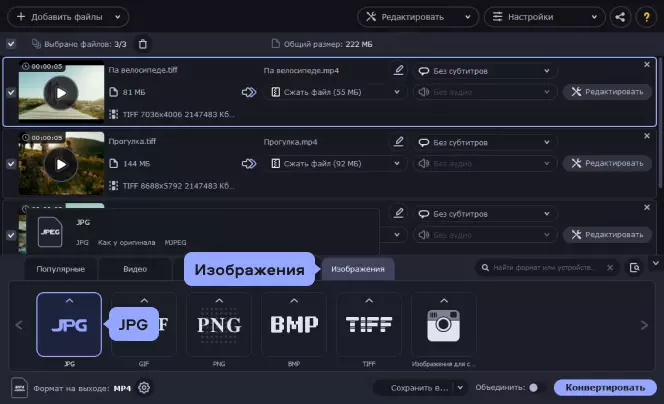Select the JPG image format tile
The width and height of the screenshot is (664, 404).
[x=69, y=324]
